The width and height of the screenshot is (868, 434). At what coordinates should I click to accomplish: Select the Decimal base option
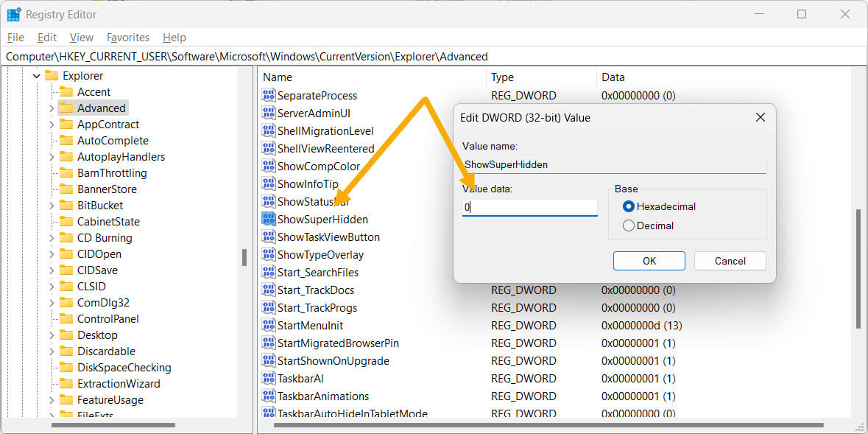click(x=629, y=225)
